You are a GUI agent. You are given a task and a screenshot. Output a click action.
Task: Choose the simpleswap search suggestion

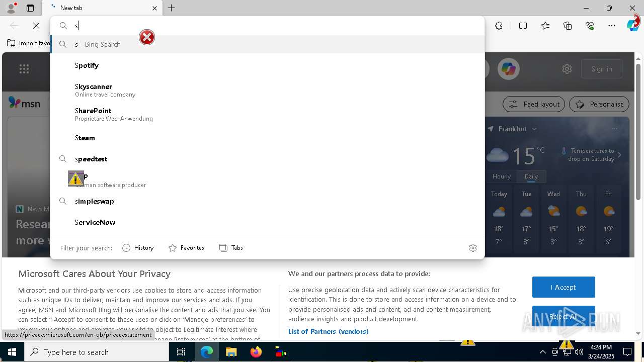point(267,201)
